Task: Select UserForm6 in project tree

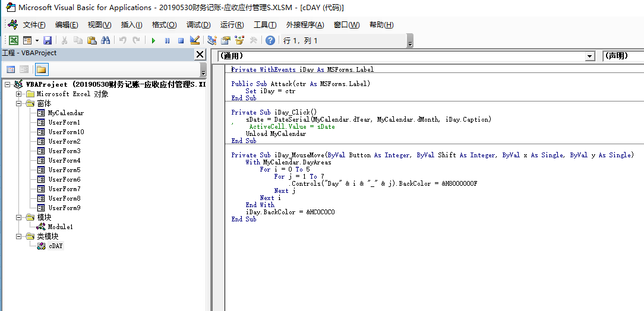Action: click(64, 179)
